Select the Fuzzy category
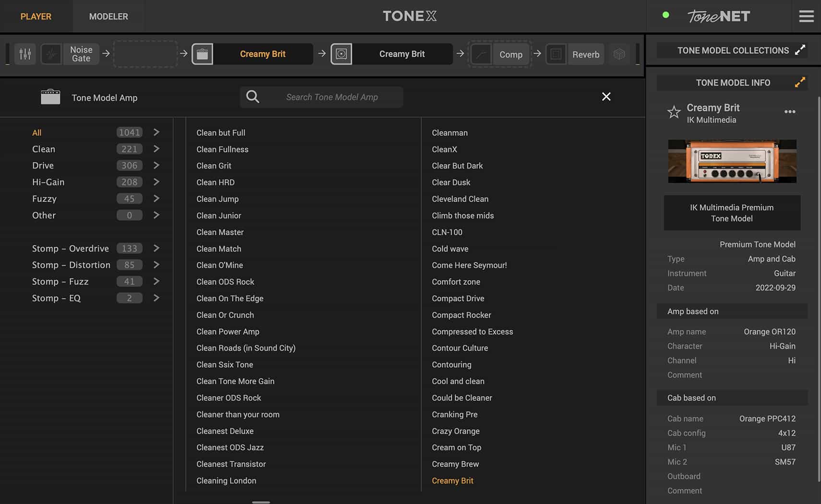The width and height of the screenshot is (821, 504). (44, 199)
